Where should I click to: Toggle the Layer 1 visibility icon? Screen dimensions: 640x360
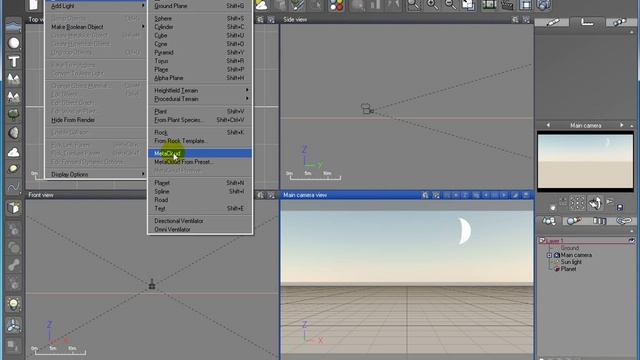pos(631,241)
